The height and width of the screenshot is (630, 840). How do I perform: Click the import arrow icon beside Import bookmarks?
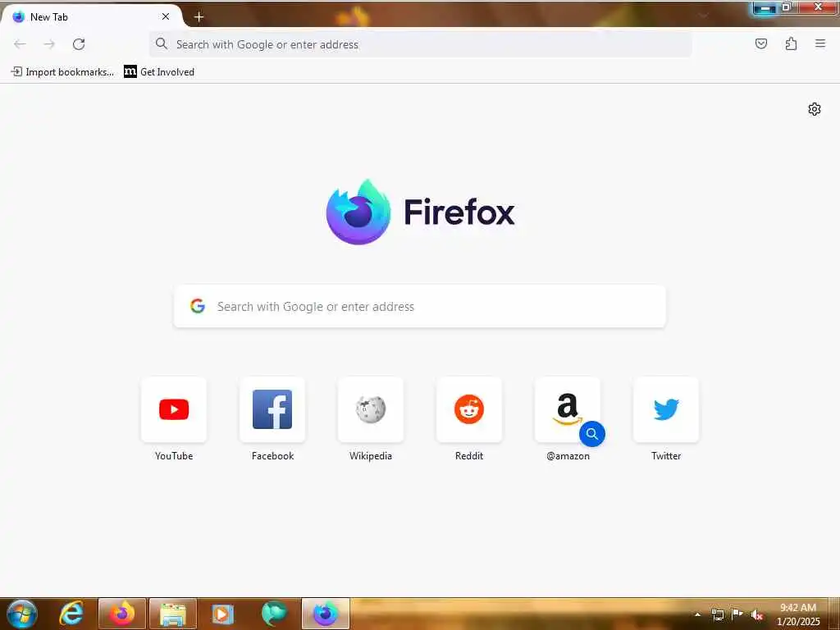click(x=16, y=71)
